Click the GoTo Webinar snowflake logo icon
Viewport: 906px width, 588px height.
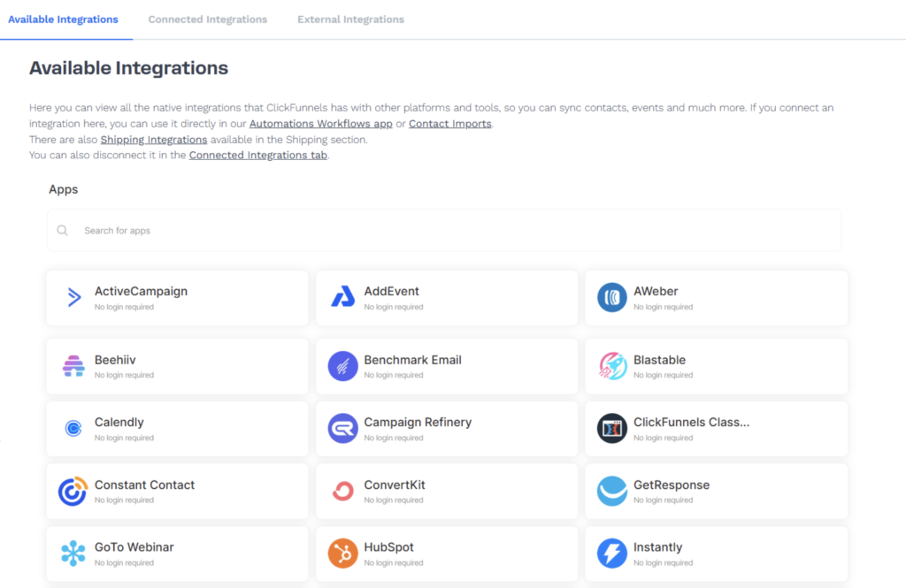click(x=73, y=554)
